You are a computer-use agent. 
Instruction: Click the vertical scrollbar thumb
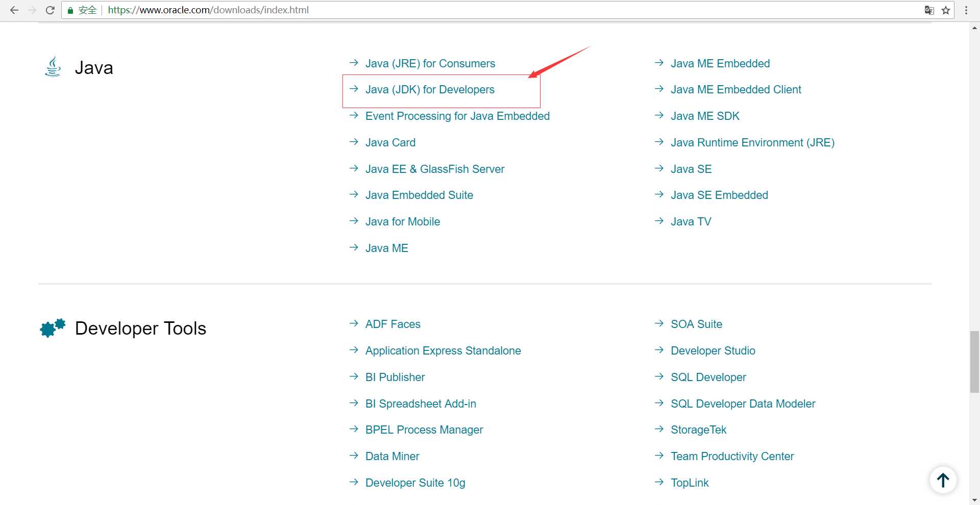point(974,362)
